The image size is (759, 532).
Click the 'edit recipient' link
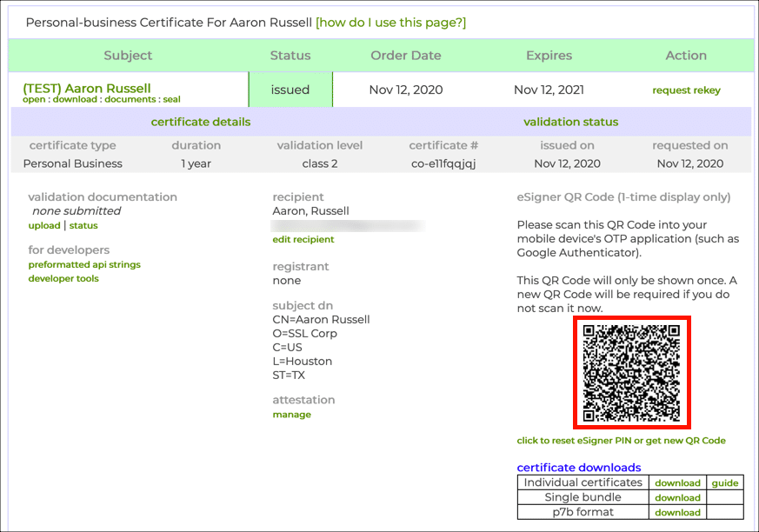(303, 240)
